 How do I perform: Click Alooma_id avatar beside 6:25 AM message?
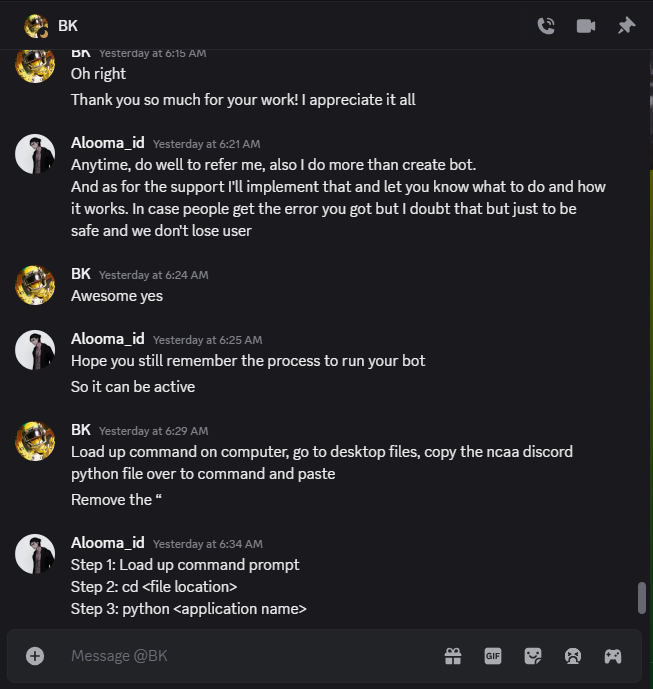(35, 349)
